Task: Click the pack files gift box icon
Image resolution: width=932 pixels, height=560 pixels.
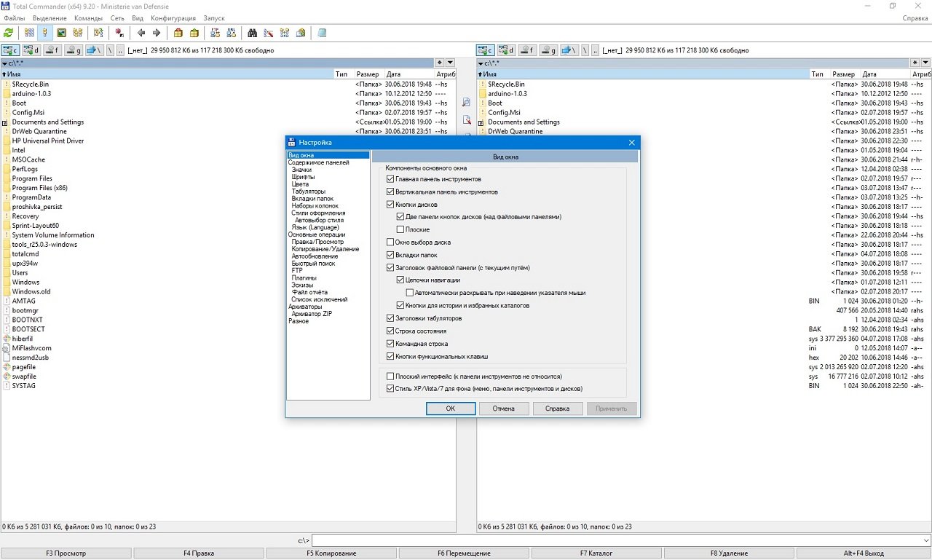Action: 178,33
